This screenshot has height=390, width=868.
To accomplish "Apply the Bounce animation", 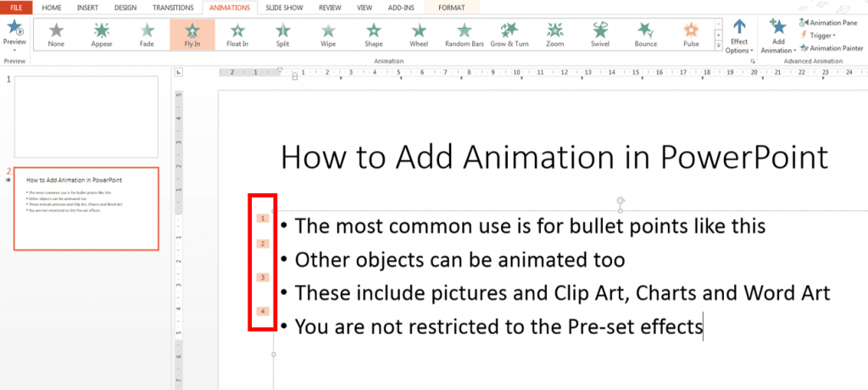I will [645, 35].
